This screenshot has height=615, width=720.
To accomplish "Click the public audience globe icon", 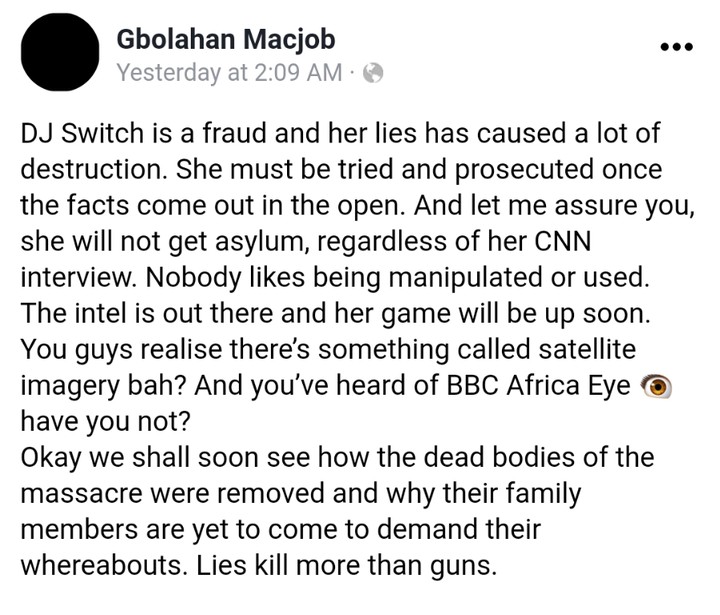I will point(373,72).
